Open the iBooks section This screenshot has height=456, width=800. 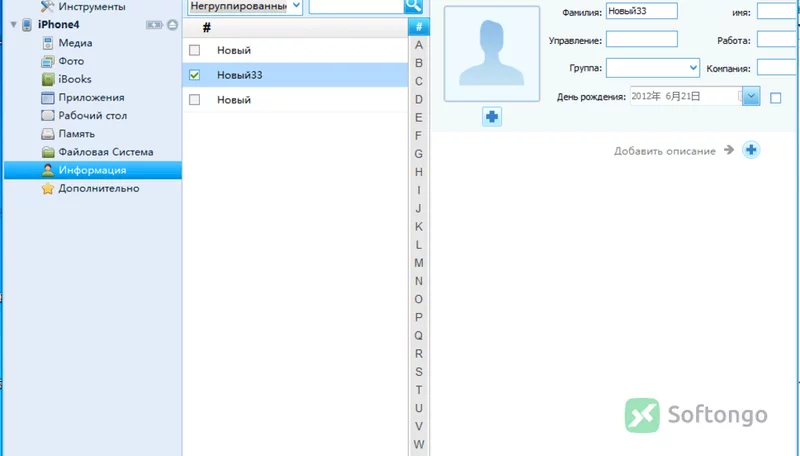click(74, 79)
